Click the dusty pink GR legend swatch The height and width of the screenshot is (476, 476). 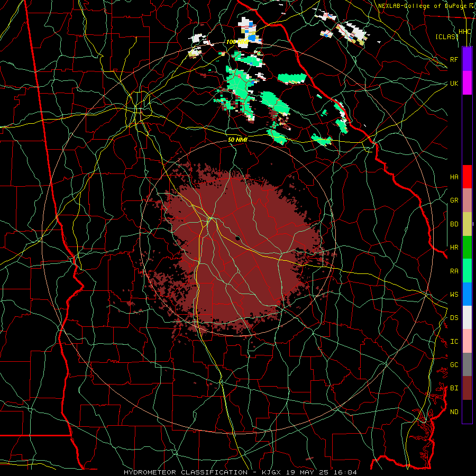point(467,200)
